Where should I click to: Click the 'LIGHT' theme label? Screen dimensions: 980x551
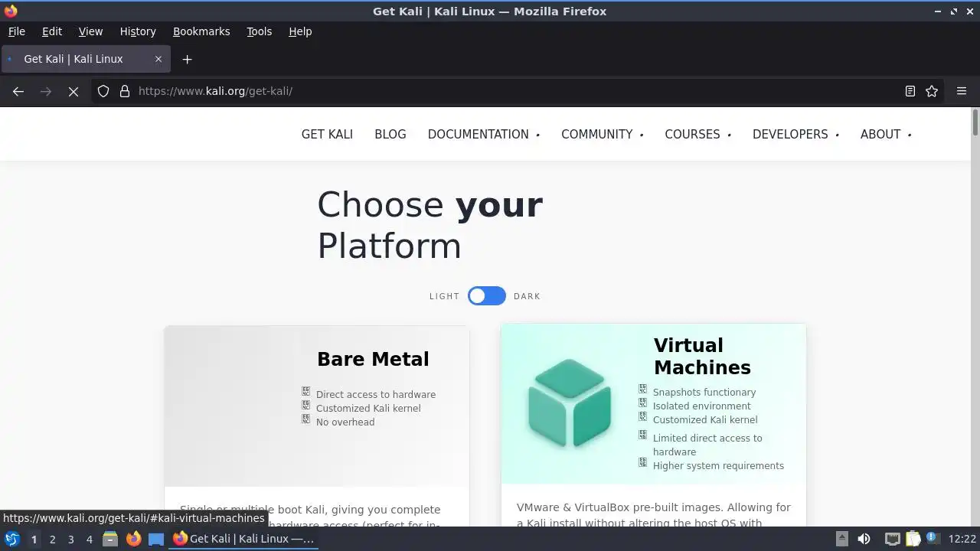(444, 296)
